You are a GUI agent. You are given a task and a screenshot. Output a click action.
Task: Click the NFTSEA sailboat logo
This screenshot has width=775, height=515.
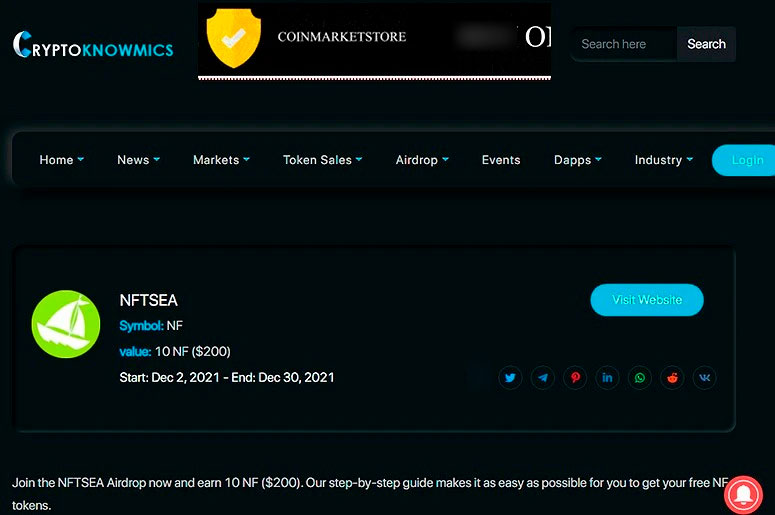(66, 324)
